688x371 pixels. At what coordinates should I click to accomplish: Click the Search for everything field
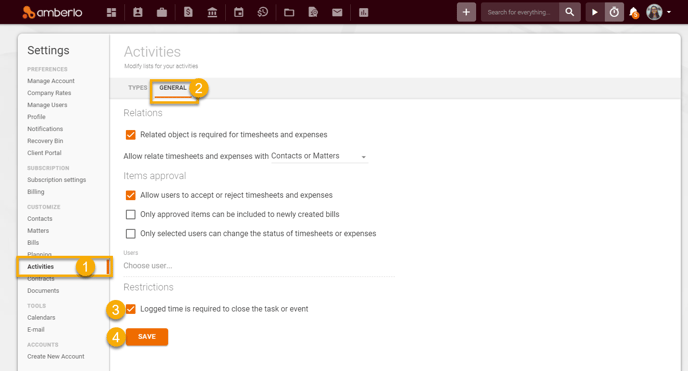[x=520, y=12]
